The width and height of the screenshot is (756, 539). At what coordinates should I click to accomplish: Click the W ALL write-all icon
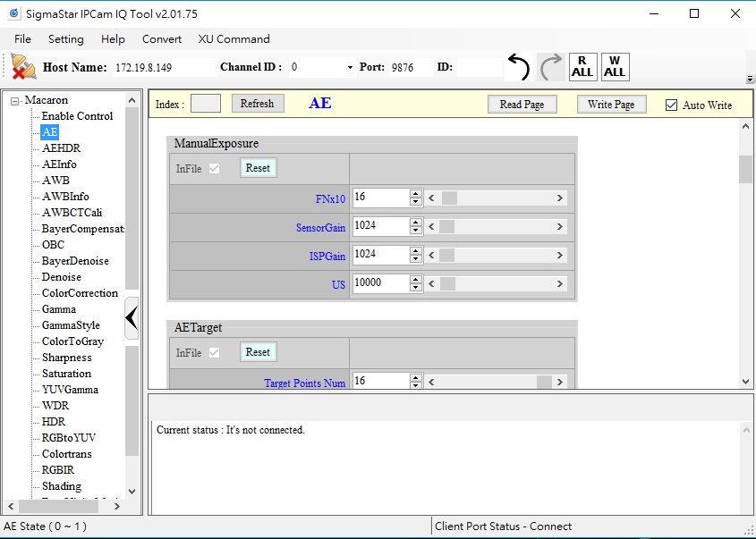(x=615, y=67)
